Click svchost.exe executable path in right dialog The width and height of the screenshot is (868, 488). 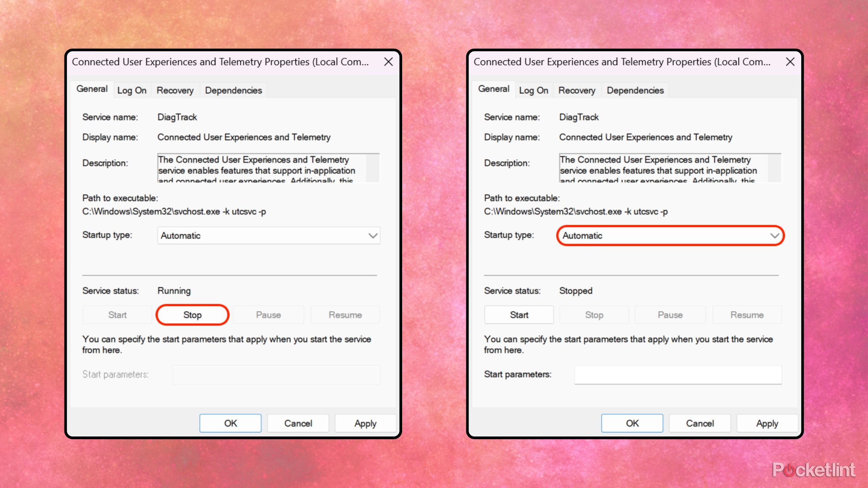(576, 211)
